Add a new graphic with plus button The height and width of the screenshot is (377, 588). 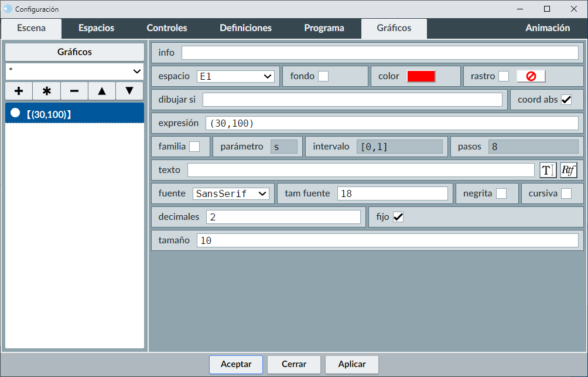pyautogui.click(x=19, y=91)
